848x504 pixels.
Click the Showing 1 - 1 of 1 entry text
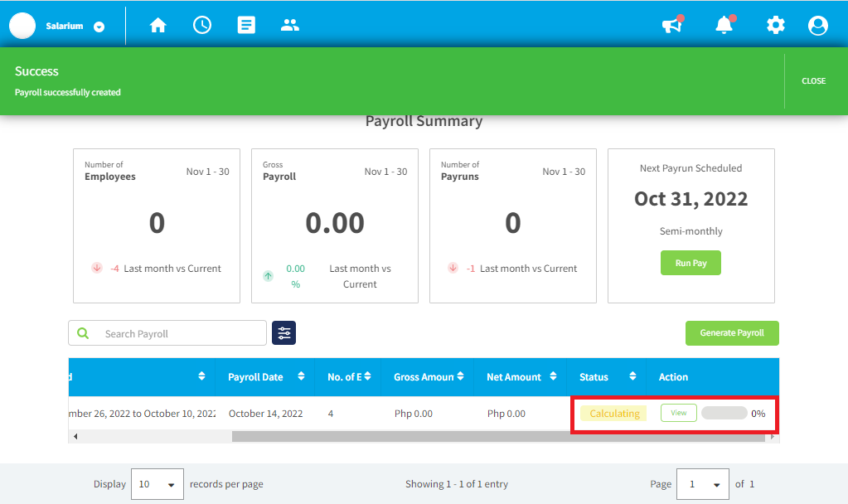pos(457,484)
